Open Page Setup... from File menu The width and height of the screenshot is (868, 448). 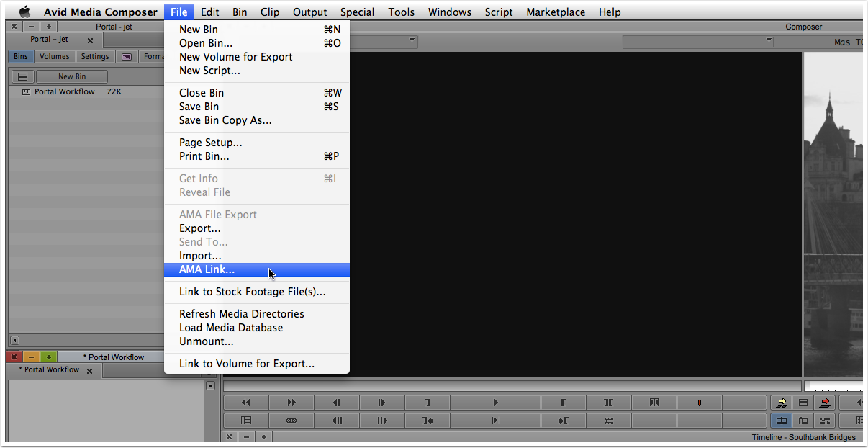257,143
